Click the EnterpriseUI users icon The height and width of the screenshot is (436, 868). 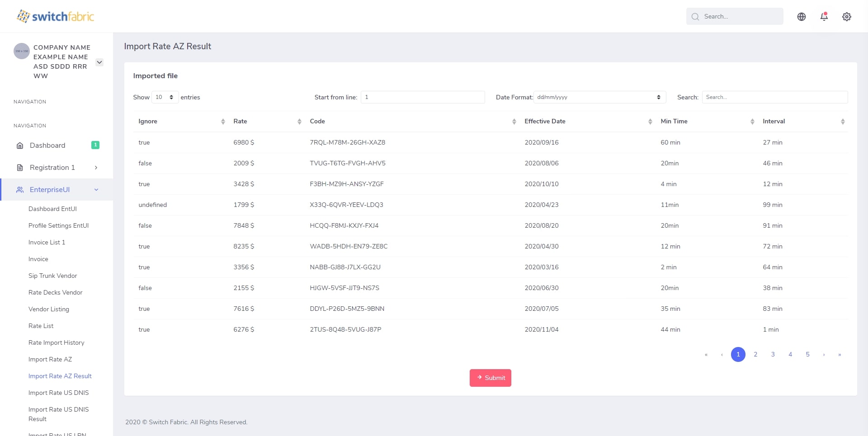click(20, 190)
